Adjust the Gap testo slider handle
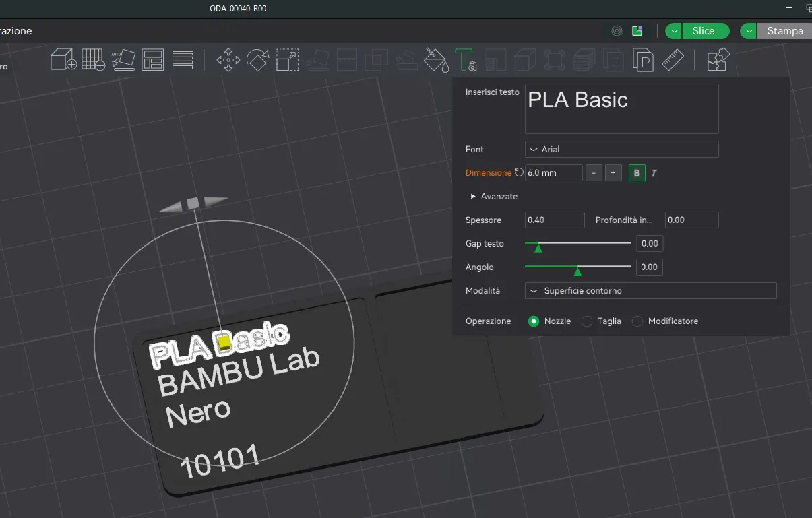The image size is (812, 518). (538, 248)
